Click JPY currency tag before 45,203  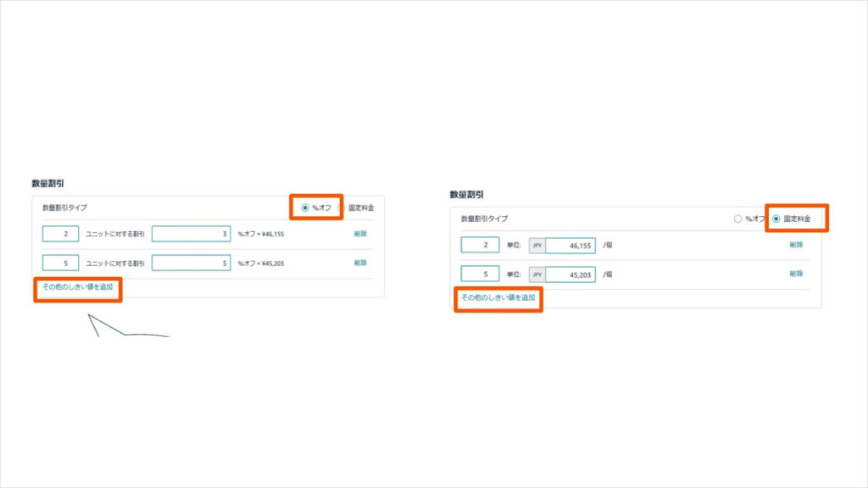[x=537, y=274]
